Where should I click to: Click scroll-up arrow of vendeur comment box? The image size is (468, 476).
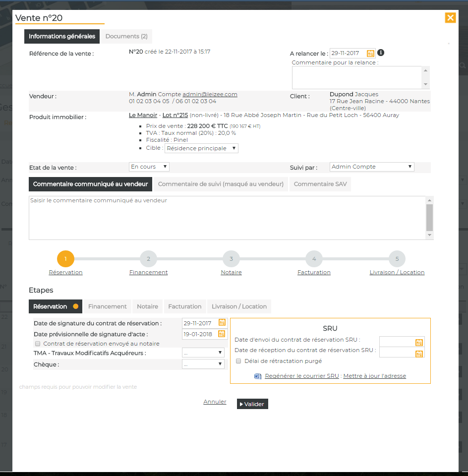(429, 200)
